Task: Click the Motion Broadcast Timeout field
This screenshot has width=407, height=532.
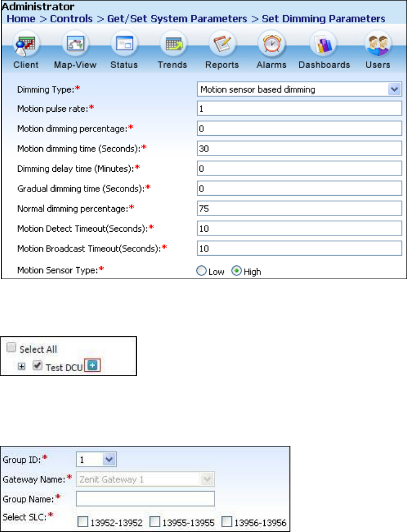Action: click(299, 249)
